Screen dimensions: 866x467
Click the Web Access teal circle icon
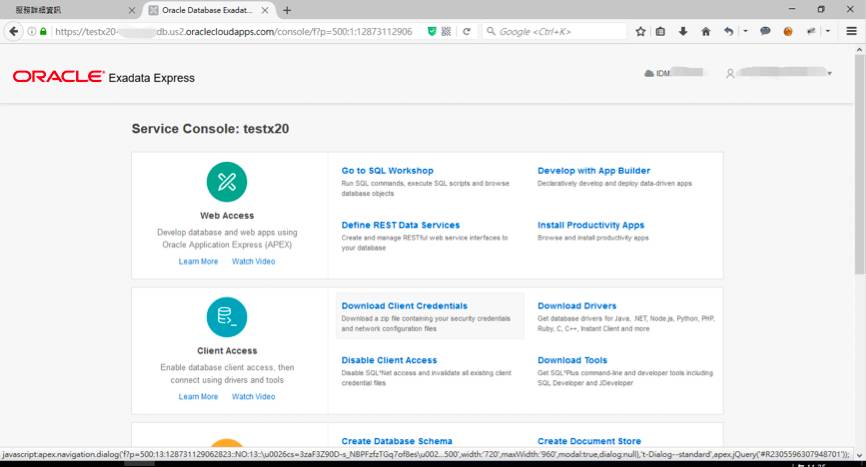[227, 182]
